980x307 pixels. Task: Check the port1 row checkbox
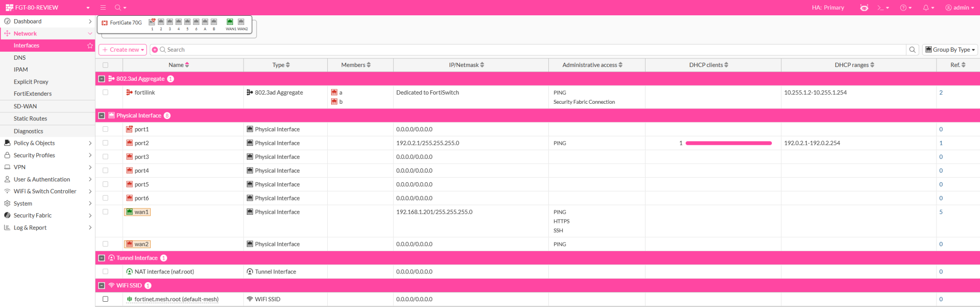pyautogui.click(x=105, y=129)
